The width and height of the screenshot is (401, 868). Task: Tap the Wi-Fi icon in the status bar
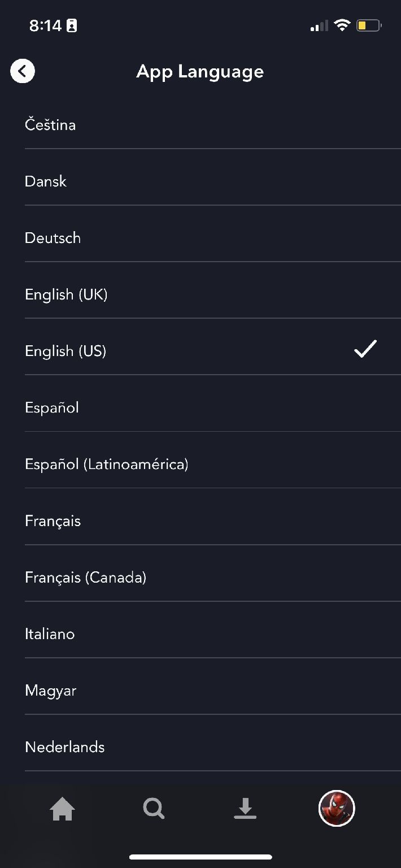[343, 25]
